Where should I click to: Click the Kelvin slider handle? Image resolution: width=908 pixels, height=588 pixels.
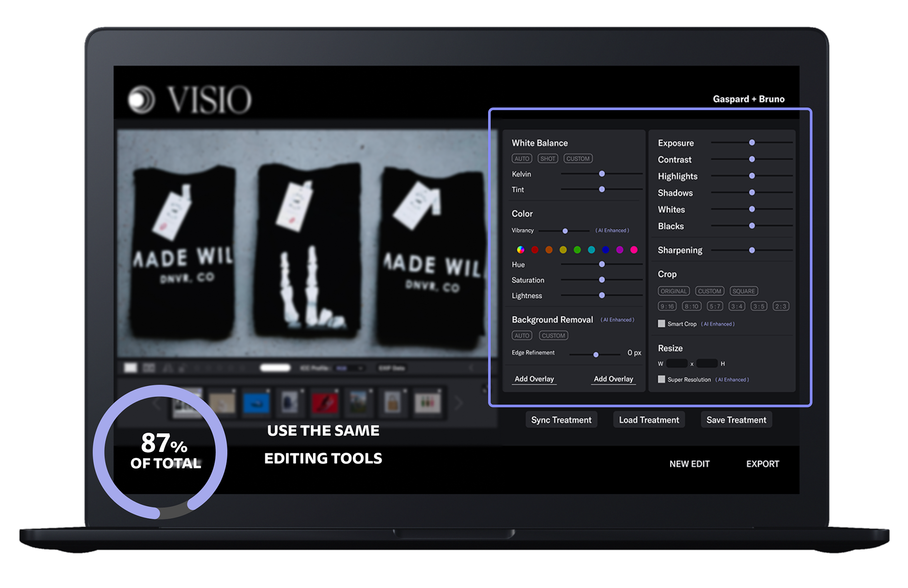[x=602, y=174]
